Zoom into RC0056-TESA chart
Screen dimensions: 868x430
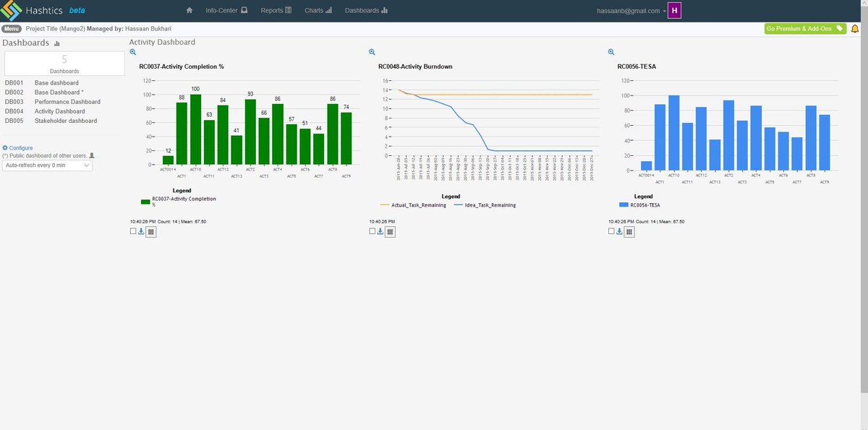tap(610, 52)
